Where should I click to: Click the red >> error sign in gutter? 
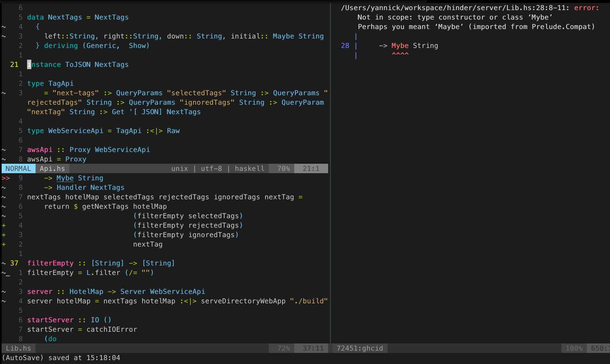pyautogui.click(x=6, y=178)
